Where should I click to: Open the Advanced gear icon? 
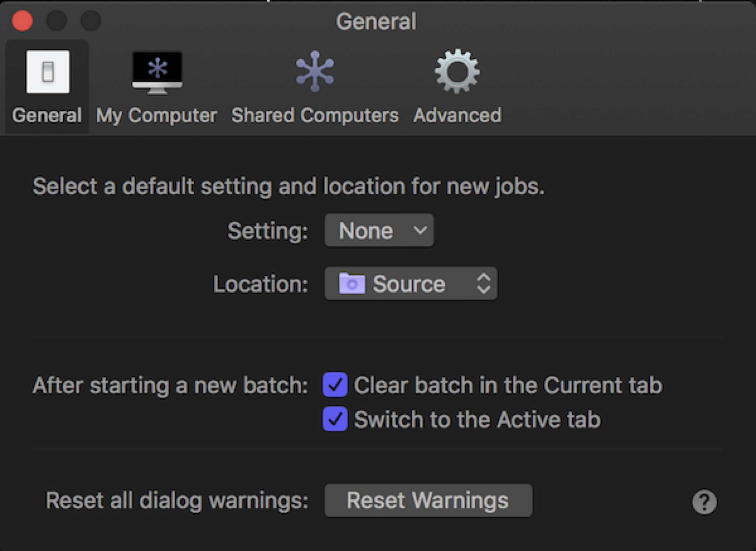[457, 71]
